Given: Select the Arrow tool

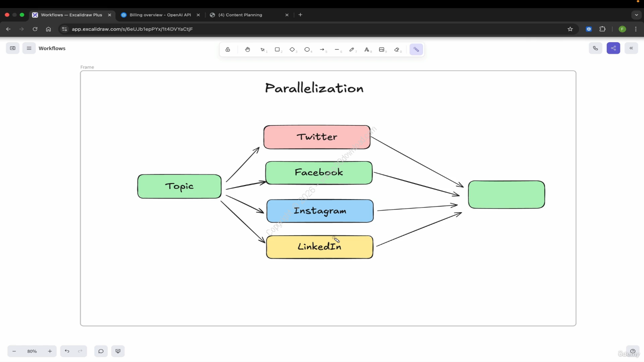Looking at the screenshot, I should pos(322,49).
